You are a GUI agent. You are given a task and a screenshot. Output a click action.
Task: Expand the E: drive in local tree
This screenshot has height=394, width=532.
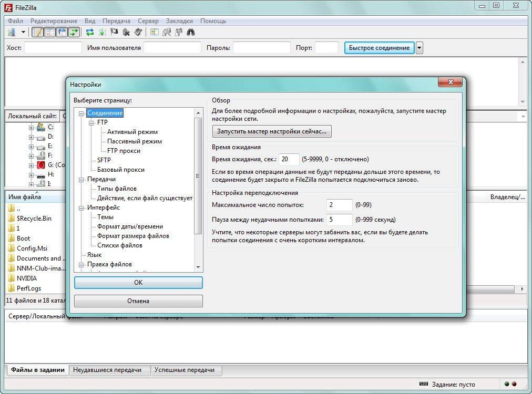(x=31, y=147)
